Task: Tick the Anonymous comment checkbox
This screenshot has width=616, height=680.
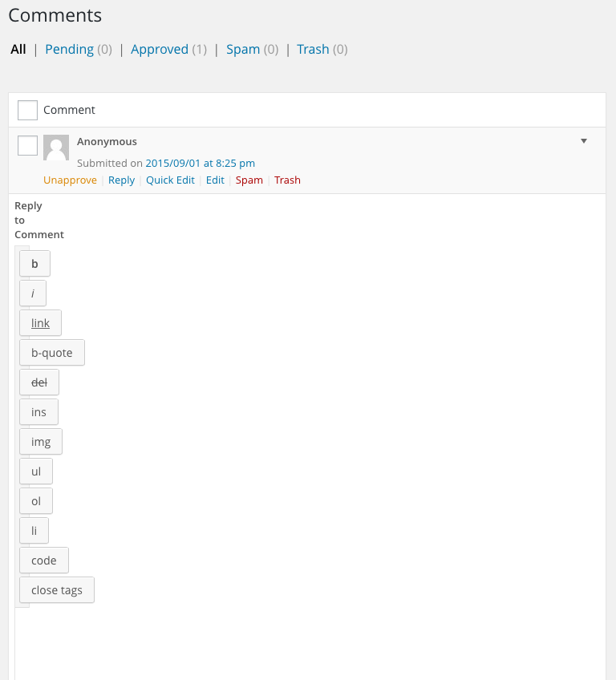Action: (27, 145)
